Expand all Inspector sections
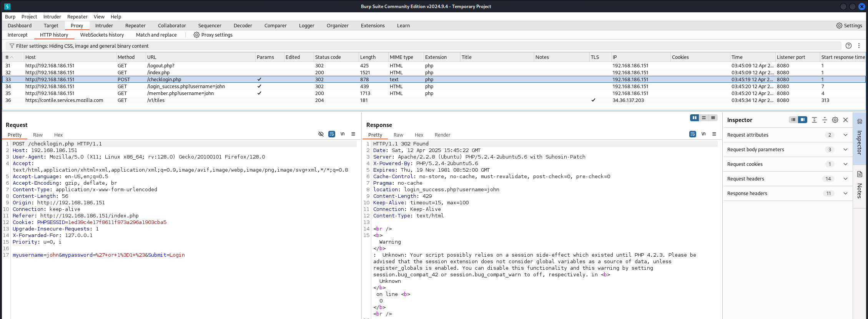Image resolution: width=868 pixels, height=319 pixels. pos(814,120)
